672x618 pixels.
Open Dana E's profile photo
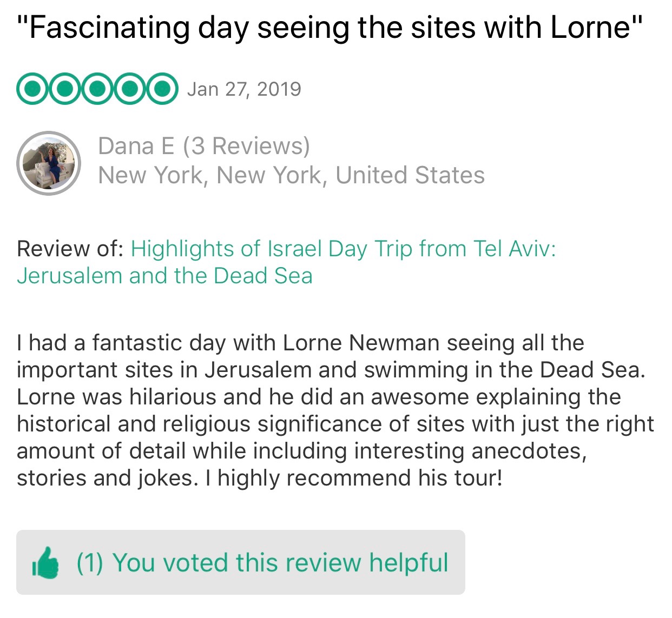click(x=49, y=163)
